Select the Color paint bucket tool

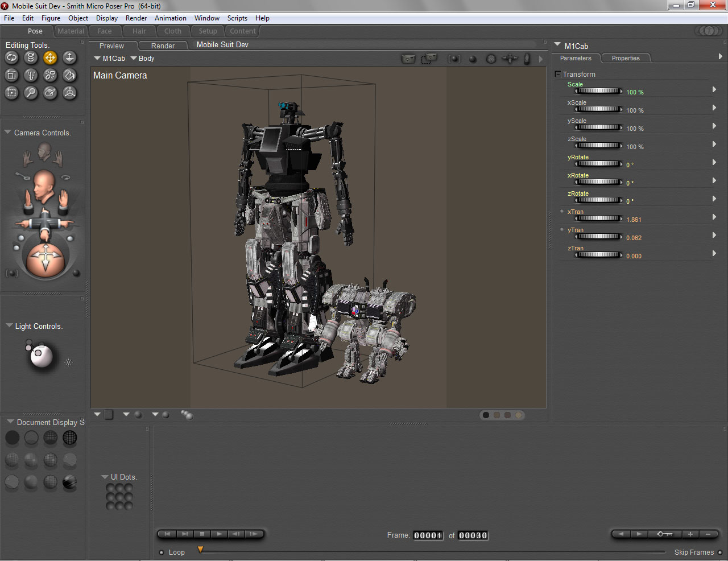click(69, 75)
